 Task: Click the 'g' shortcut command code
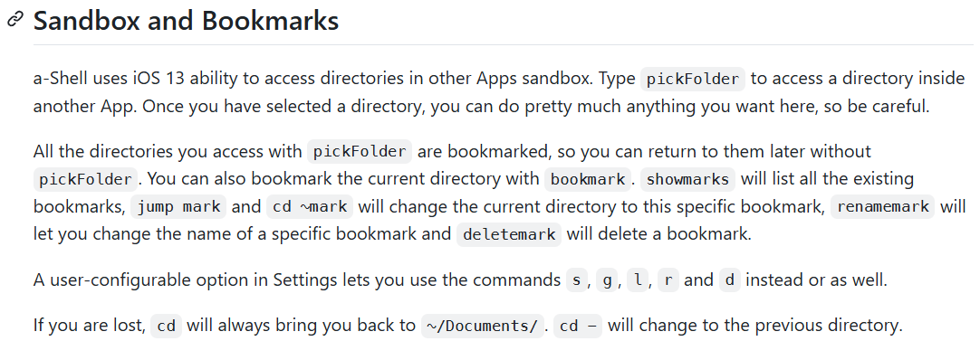pyautogui.click(x=607, y=280)
